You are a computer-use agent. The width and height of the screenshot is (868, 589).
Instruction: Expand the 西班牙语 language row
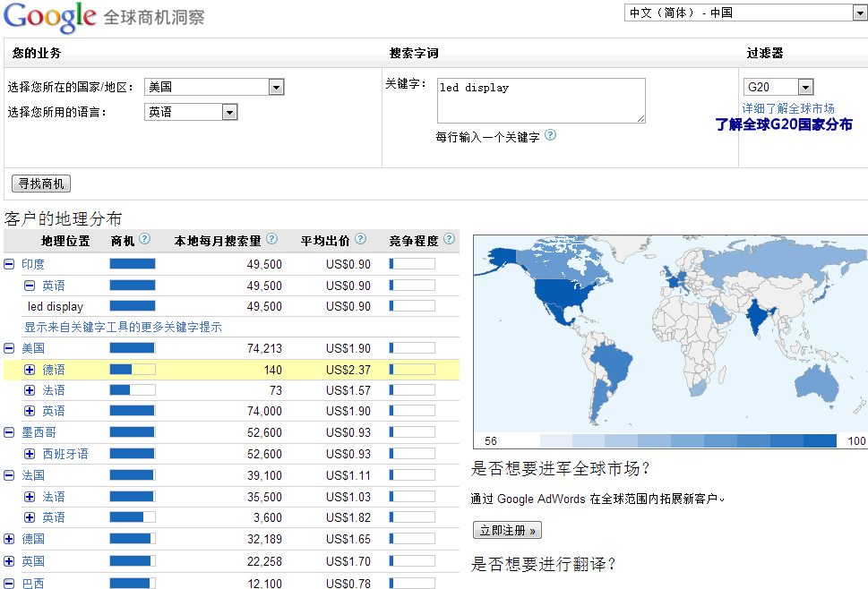[x=30, y=454]
